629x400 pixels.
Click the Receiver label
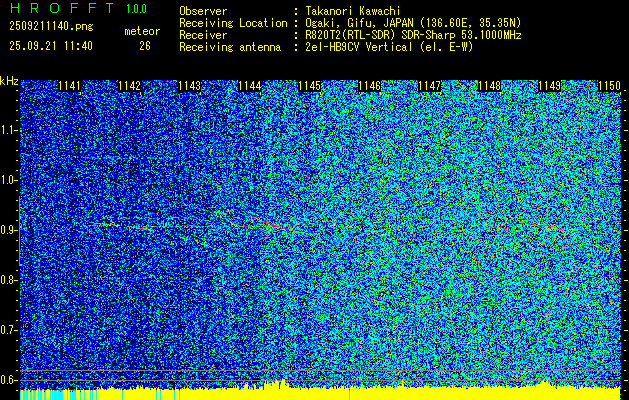[x=203, y=35]
